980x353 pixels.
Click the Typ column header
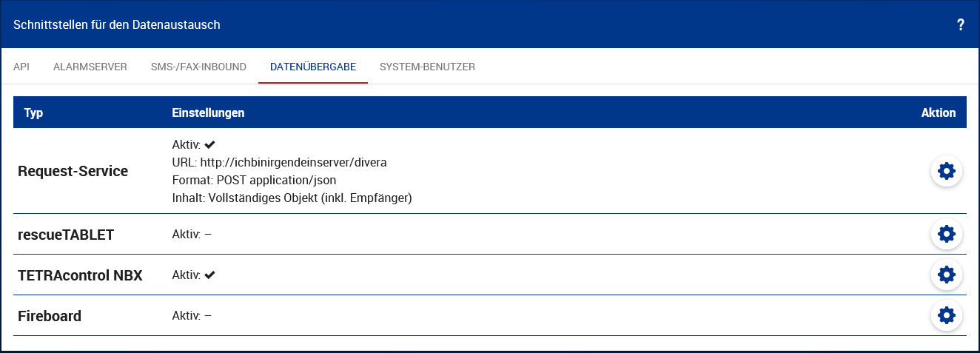34,113
